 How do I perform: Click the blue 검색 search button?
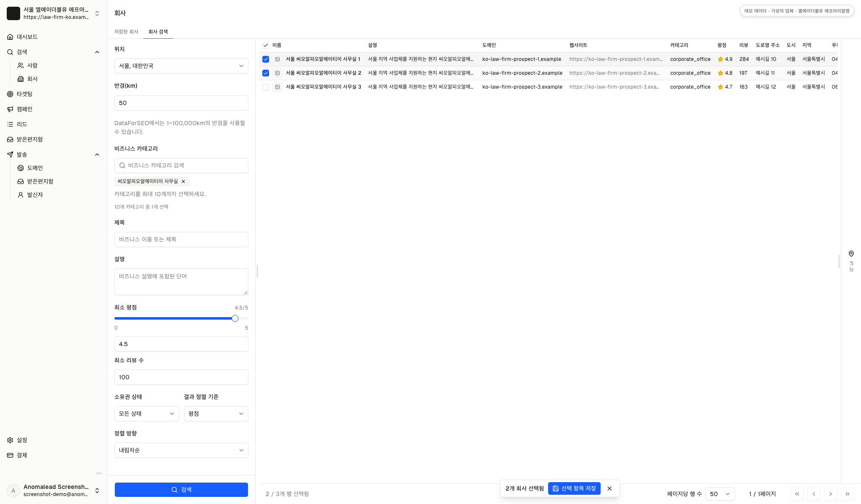click(x=181, y=490)
